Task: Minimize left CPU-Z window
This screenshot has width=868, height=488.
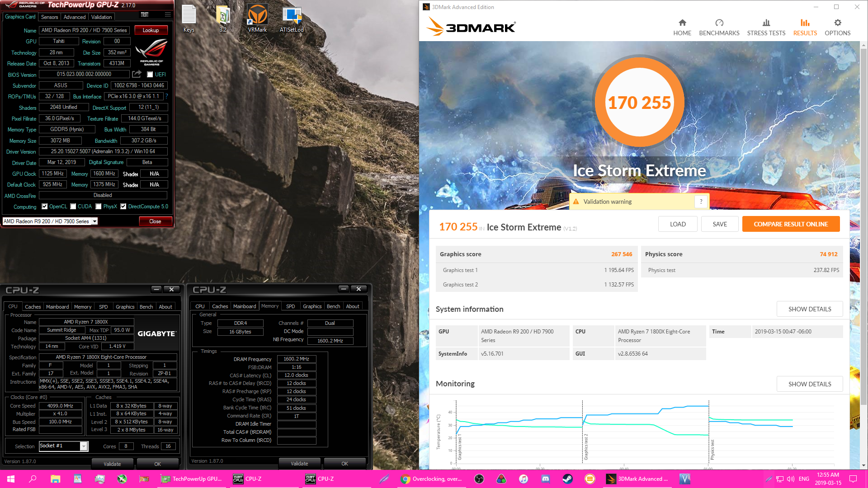Action: pos(156,289)
